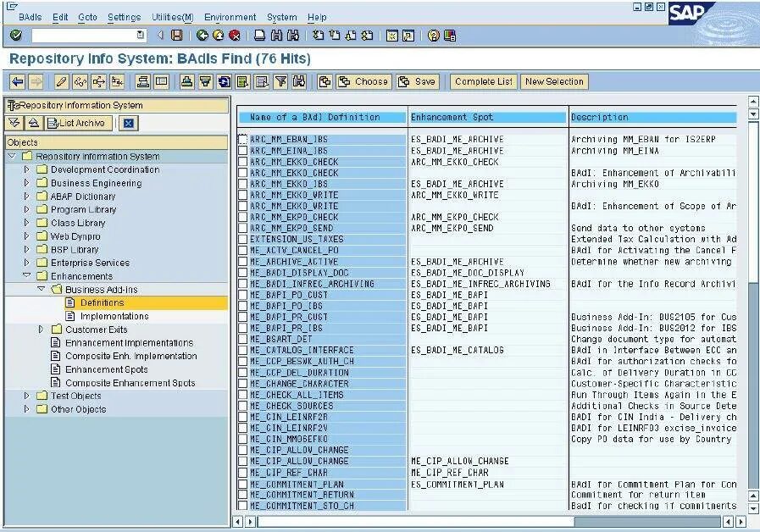
Task: Tick the checkbox for EXTENSION_US_TAXES
Action: [243, 239]
